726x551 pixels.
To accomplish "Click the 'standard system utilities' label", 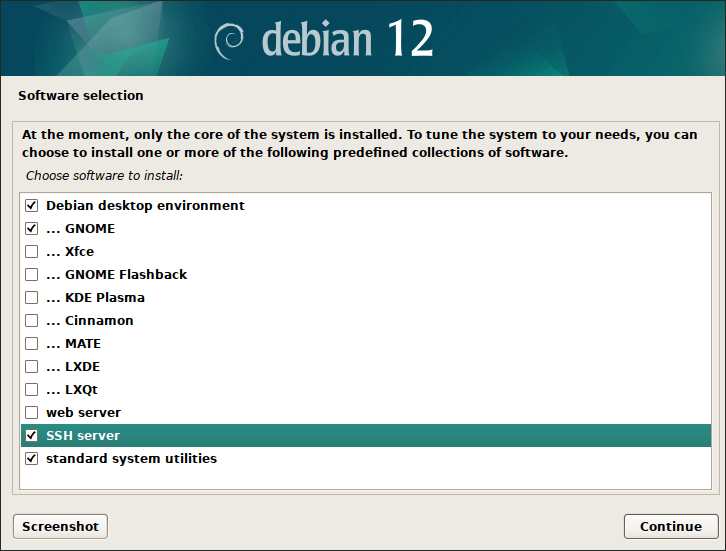I will coord(131,459).
